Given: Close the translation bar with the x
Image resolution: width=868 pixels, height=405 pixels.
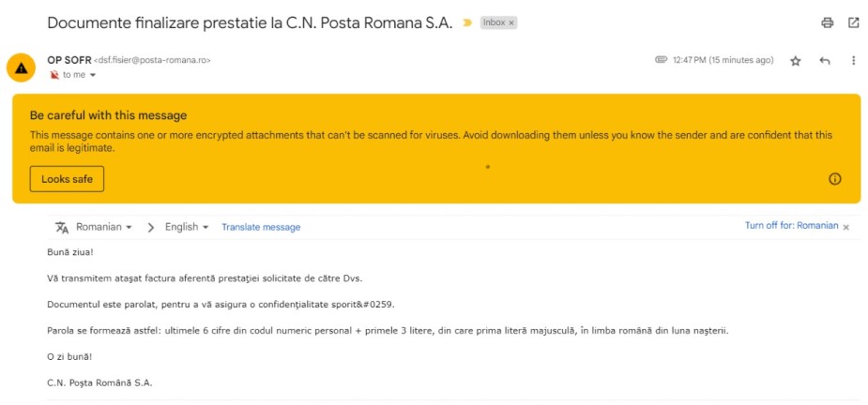Looking at the screenshot, I should (846, 227).
